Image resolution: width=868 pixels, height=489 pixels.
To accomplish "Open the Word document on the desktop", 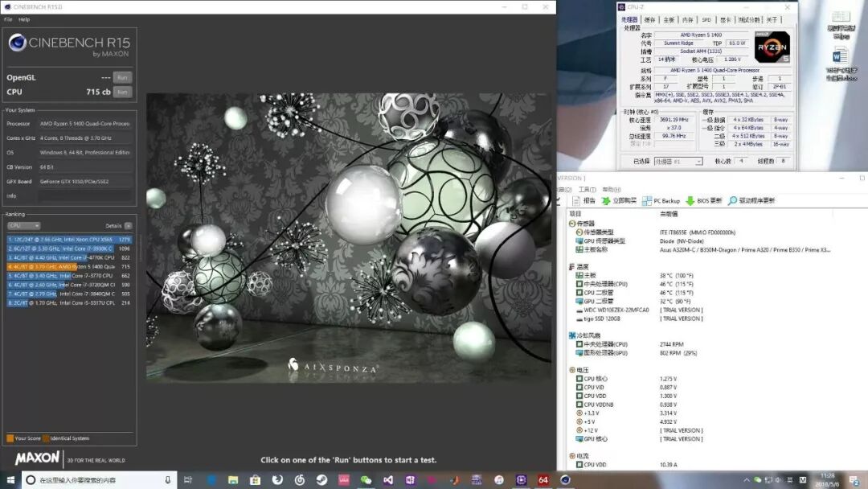I will click(x=841, y=64).
